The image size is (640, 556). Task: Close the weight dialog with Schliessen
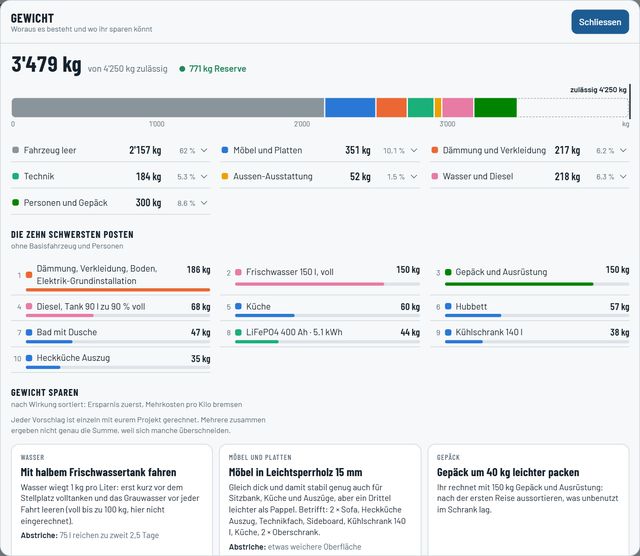(600, 22)
